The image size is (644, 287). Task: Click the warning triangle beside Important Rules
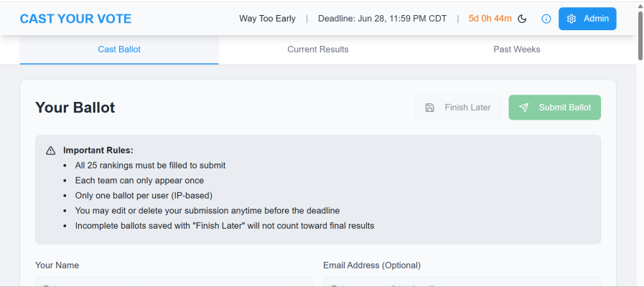click(x=50, y=151)
